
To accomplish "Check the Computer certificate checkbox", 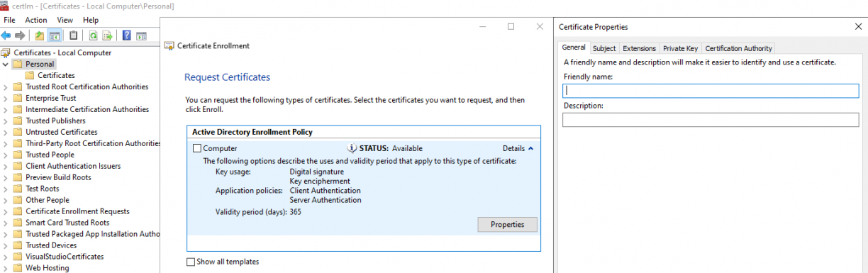I will point(197,149).
